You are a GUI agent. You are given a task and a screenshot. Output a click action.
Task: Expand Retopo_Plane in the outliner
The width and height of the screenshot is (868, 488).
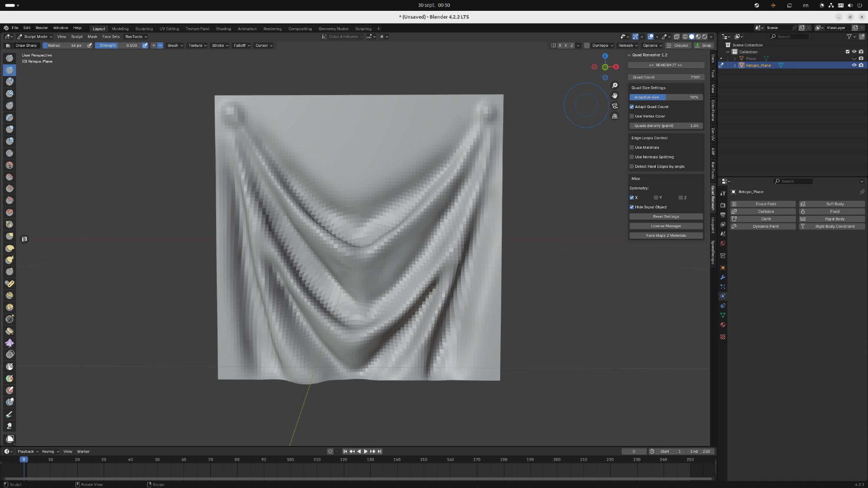[x=735, y=66]
